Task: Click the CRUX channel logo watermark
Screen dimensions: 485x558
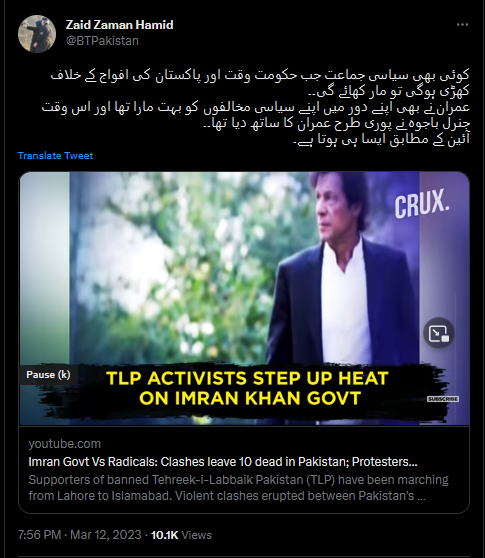Action: click(x=422, y=204)
